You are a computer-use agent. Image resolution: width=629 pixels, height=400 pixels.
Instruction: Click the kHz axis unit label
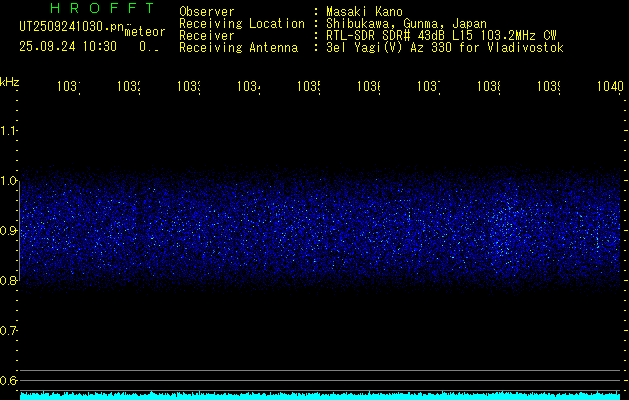[x=9, y=81]
